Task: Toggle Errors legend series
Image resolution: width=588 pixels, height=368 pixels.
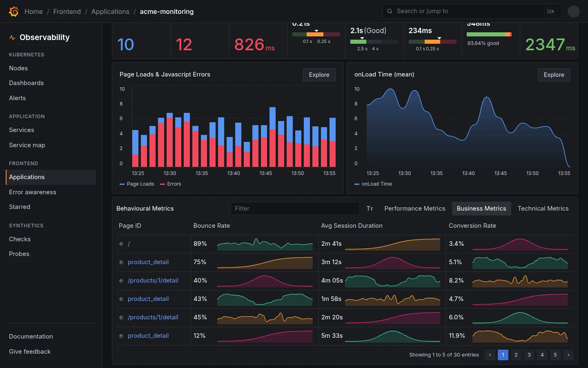Action: point(171,184)
